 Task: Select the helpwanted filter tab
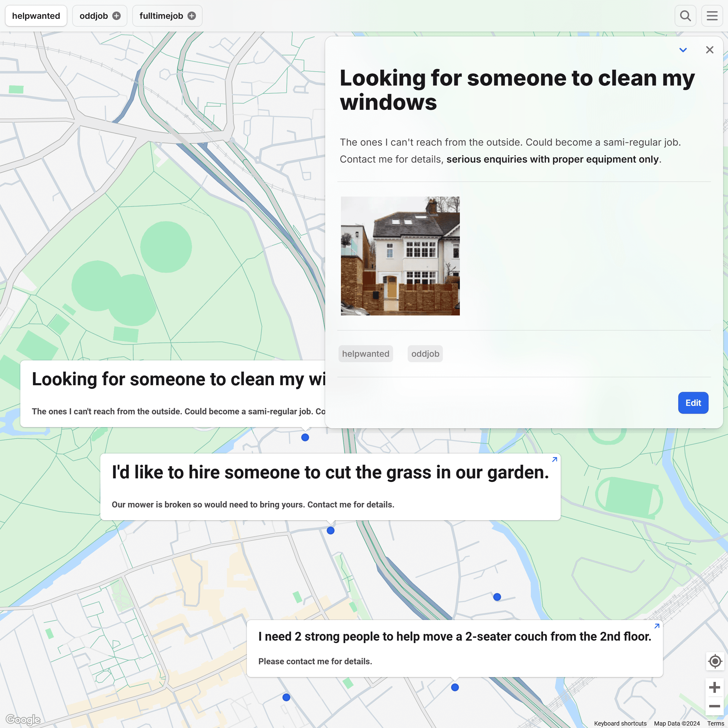pos(36,16)
